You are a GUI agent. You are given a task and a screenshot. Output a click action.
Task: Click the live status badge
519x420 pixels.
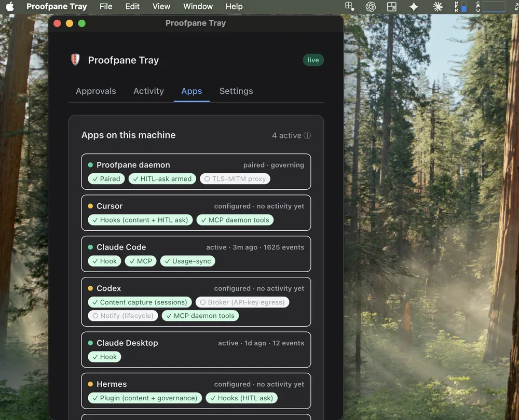tap(313, 60)
